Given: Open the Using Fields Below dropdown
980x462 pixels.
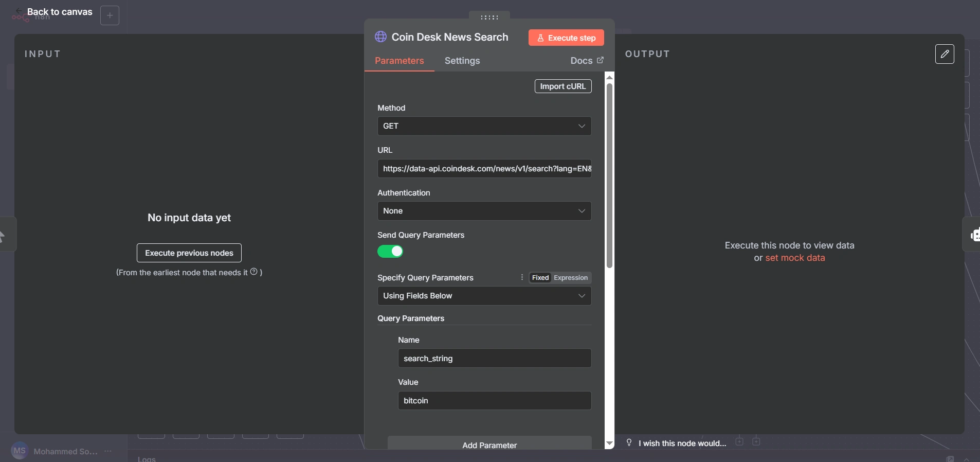Looking at the screenshot, I should point(484,296).
